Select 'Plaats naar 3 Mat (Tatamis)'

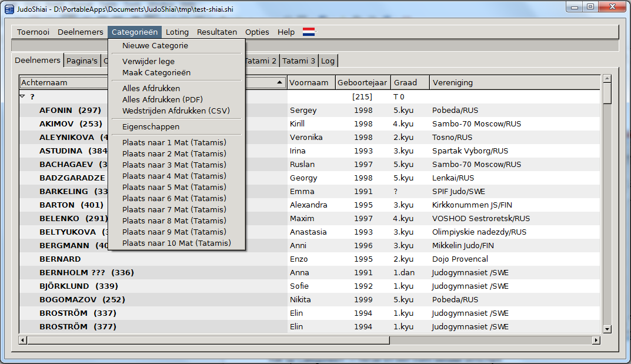click(174, 165)
